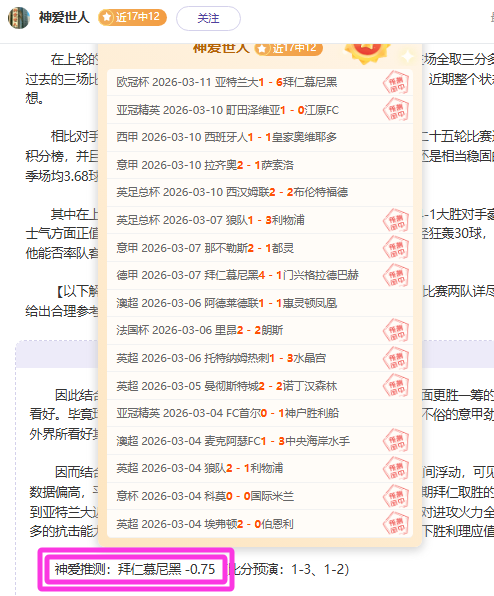Select the 英超 托特纳姆热刺 vs 水晶宫 row

pyautogui.click(x=260, y=358)
